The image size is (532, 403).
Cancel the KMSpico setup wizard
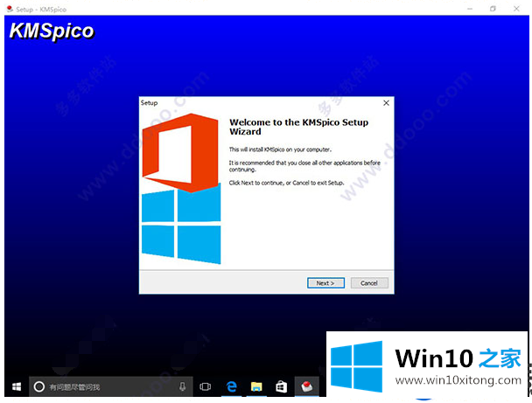(x=369, y=283)
